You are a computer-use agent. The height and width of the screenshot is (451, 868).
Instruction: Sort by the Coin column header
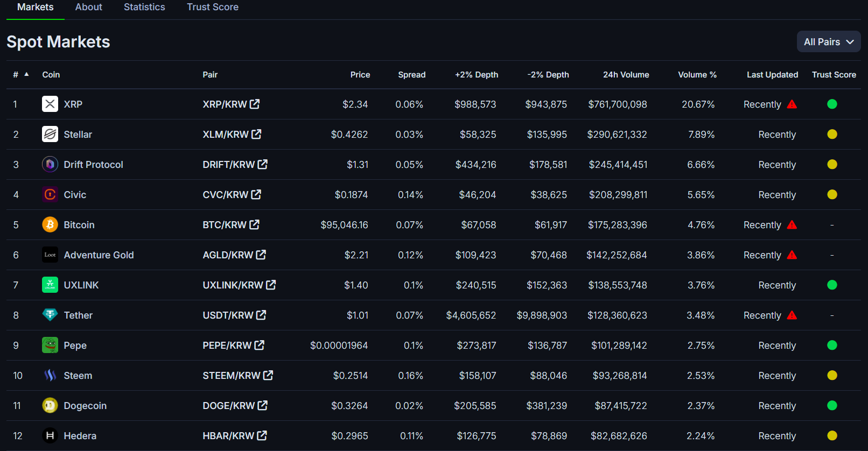click(51, 75)
